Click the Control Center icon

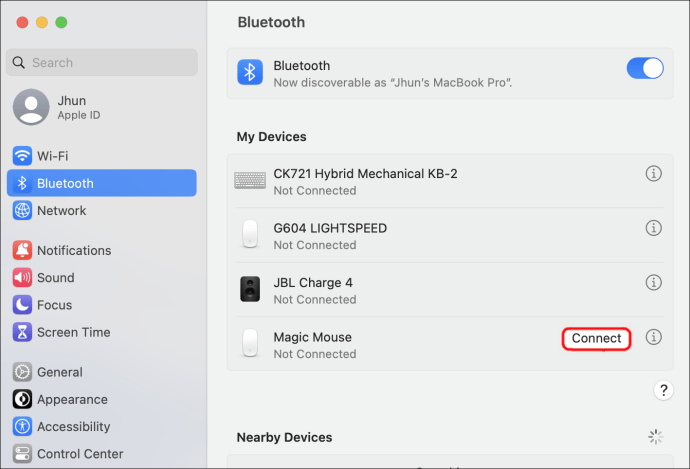coord(22,454)
